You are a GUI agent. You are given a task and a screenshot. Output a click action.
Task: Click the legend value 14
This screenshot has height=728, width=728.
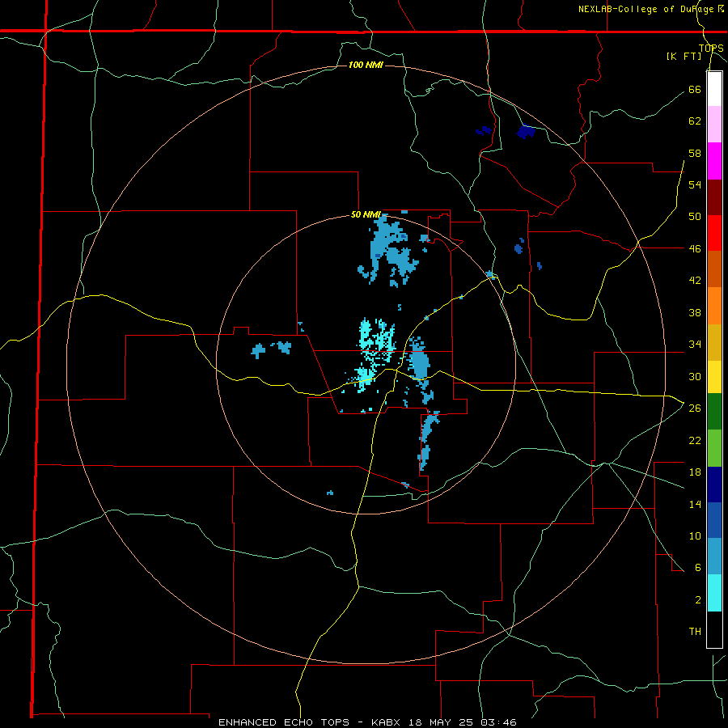(695, 504)
